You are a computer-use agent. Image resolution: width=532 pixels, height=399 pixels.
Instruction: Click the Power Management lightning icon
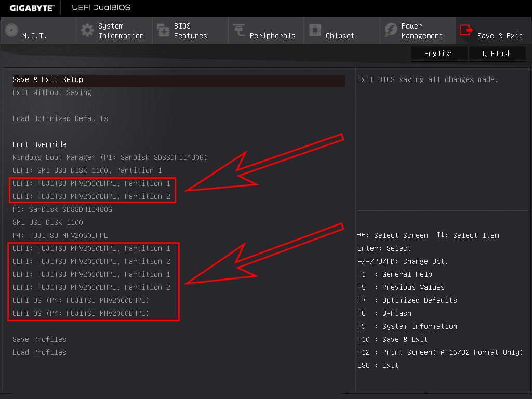[391, 30]
